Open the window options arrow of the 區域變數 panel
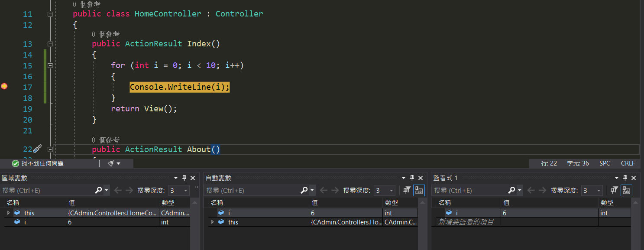 tap(176, 178)
